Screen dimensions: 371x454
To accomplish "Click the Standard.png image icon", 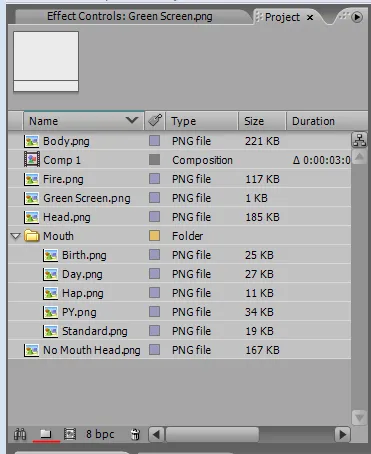I will (51, 331).
